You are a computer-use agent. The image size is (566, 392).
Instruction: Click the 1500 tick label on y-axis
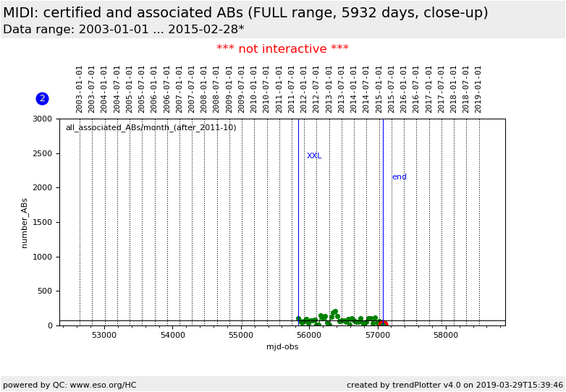coord(43,222)
